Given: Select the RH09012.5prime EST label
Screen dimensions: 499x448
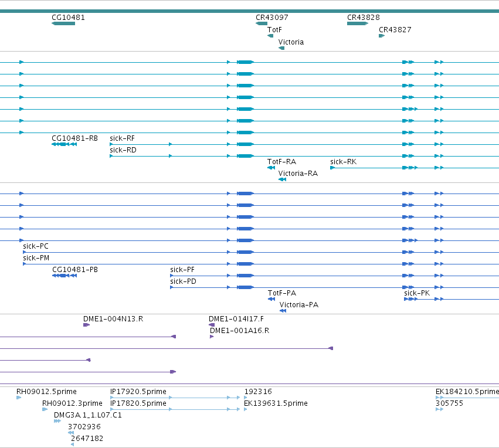Looking at the screenshot, I should pos(46,392).
